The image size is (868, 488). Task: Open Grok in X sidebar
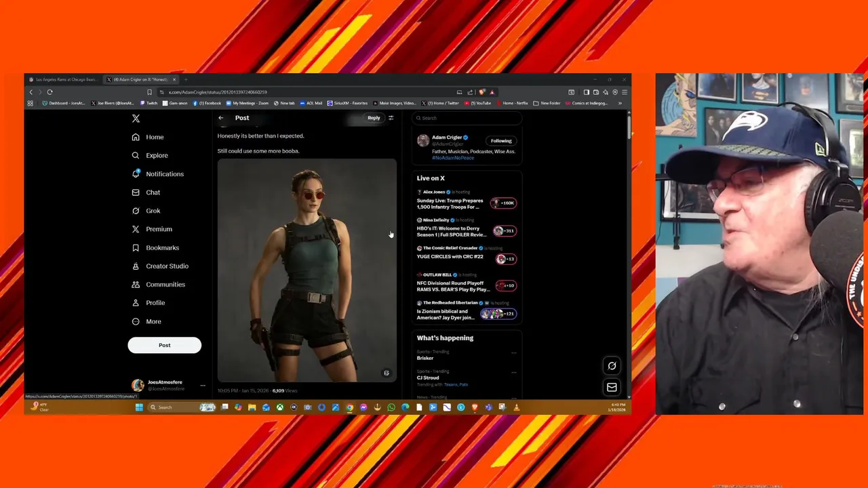[x=146, y=211]
